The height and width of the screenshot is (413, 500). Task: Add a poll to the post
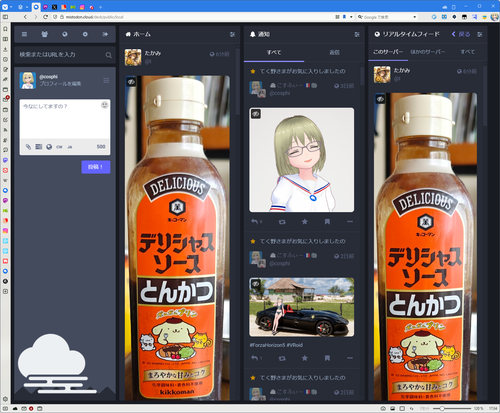[x=39, y=147]
